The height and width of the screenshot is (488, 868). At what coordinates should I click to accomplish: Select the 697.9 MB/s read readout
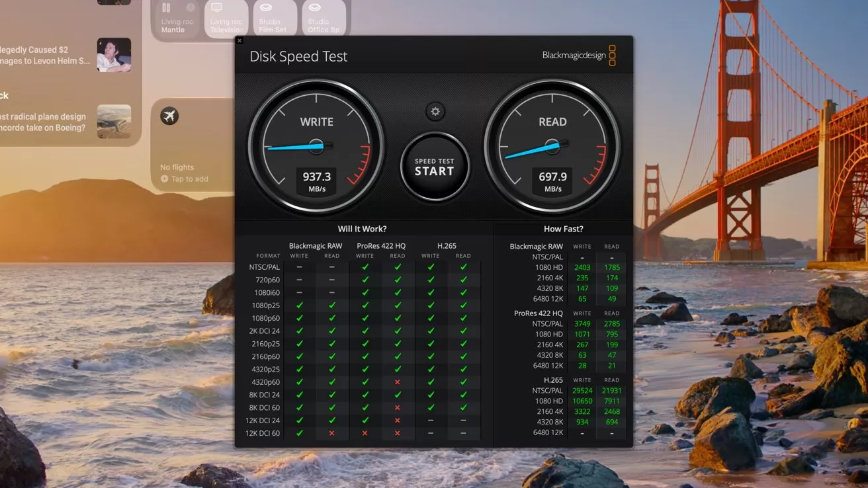pos(552,181)
